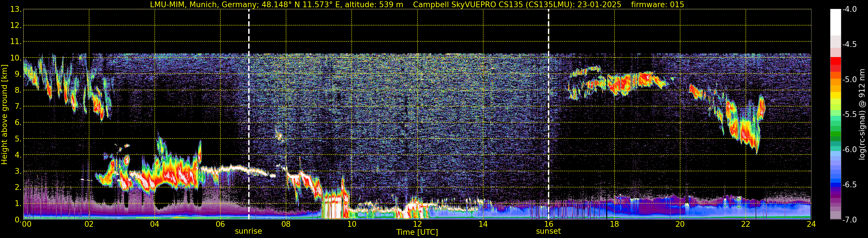868x238 pixels.
Task: Click the '24' time axis tick label
Action: pyautogui.click(x=811, y=224)
